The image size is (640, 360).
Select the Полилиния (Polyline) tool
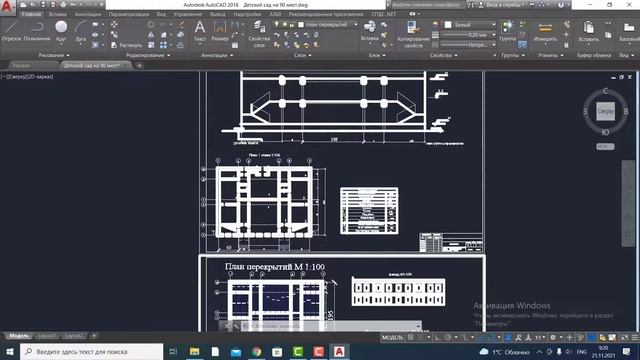37,31
